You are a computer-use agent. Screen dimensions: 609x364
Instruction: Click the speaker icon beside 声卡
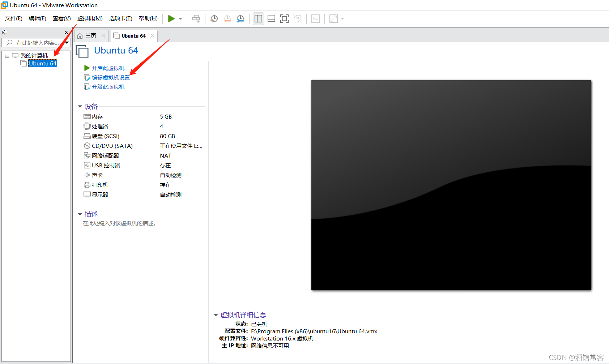[87, 175]
